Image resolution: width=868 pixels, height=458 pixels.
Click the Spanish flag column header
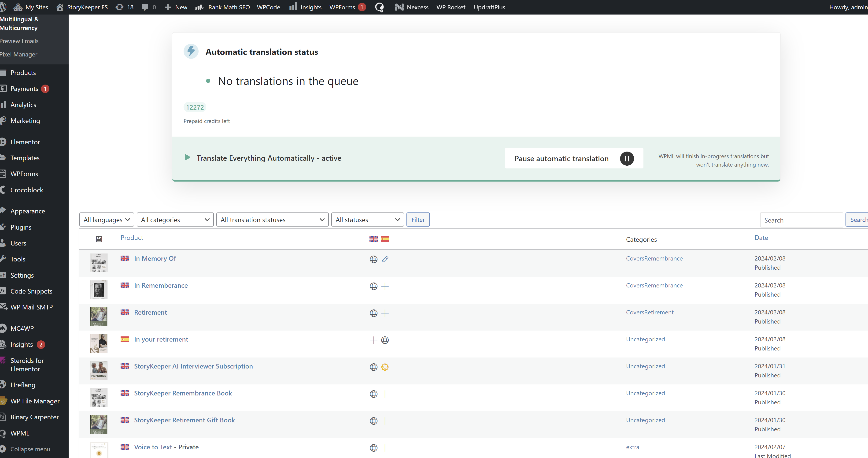click(385, 239)
